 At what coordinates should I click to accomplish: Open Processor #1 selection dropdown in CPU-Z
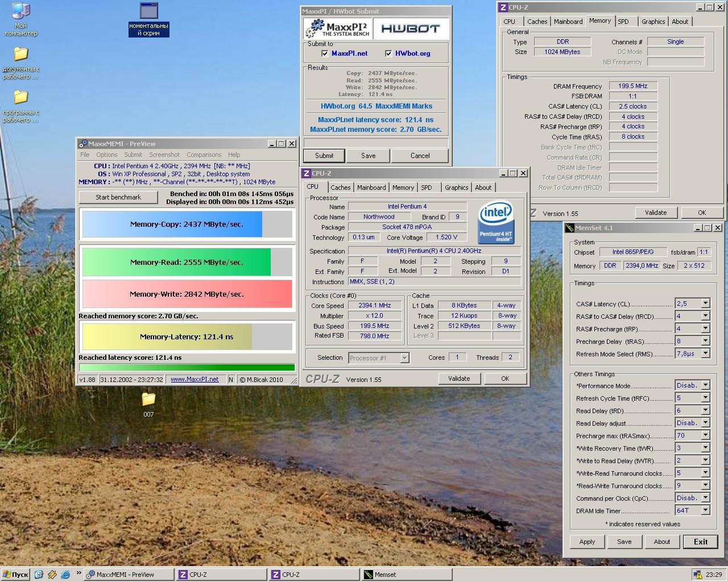click(404, 357)
